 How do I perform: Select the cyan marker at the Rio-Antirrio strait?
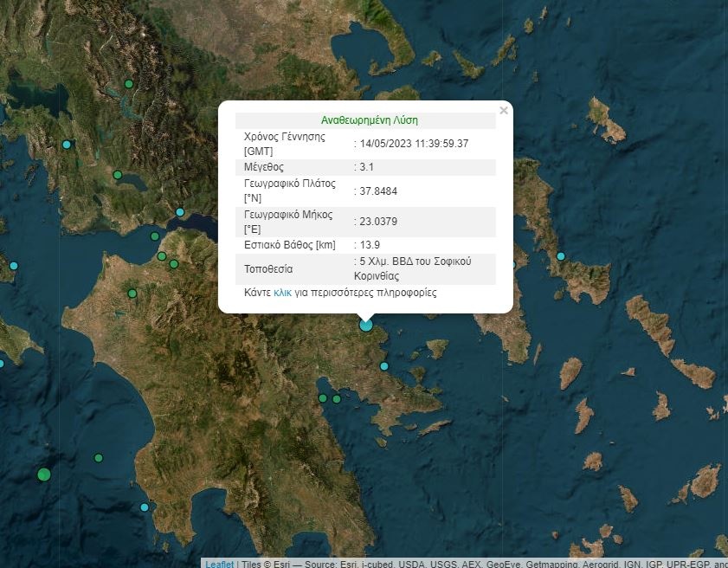click(x=180, y=212)
